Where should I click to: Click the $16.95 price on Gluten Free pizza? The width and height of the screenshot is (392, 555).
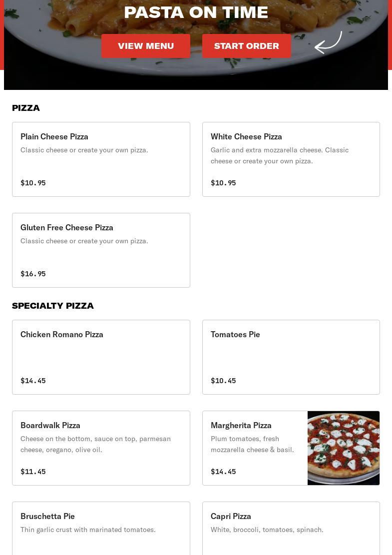33,274
